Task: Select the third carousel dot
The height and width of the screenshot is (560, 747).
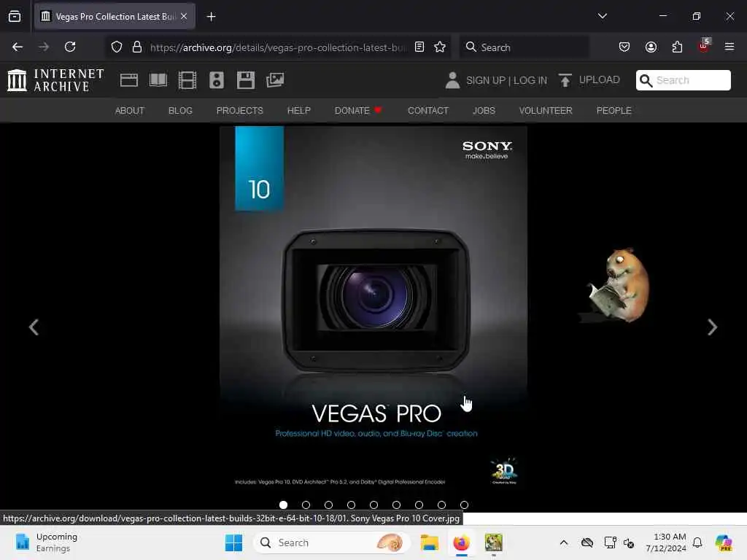Action: (329, 505)
